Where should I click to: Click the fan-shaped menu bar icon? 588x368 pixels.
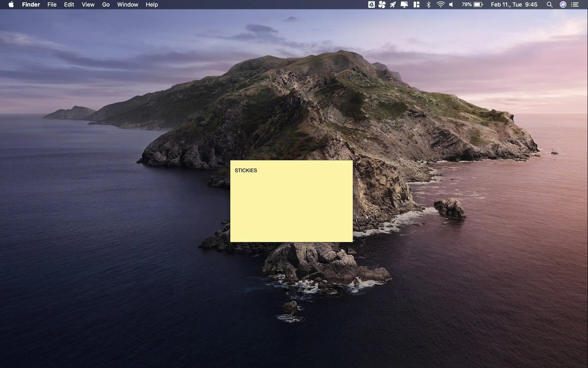[382, 4]
